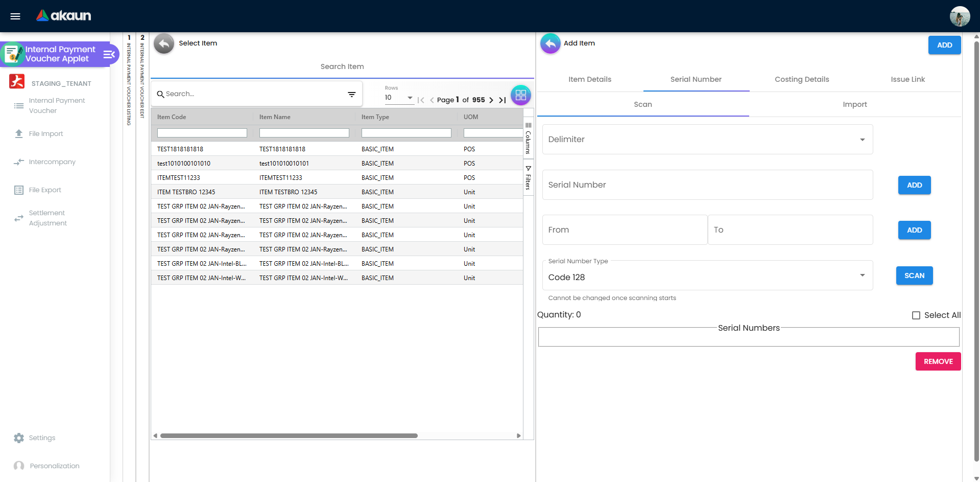The width and height of the screenshot is (980, 482).
Task: Open the search filter funnel icon
Action: [x=351, y=94]
